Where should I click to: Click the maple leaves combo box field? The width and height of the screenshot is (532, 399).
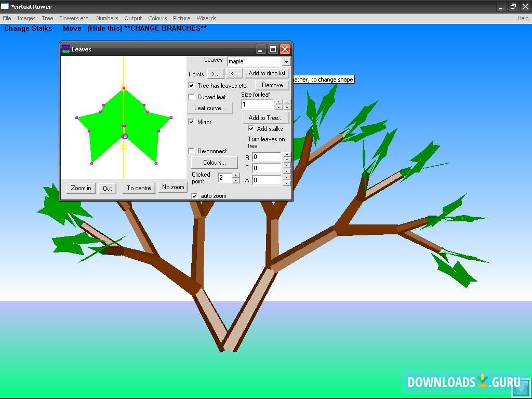click(x=255, y=61)
